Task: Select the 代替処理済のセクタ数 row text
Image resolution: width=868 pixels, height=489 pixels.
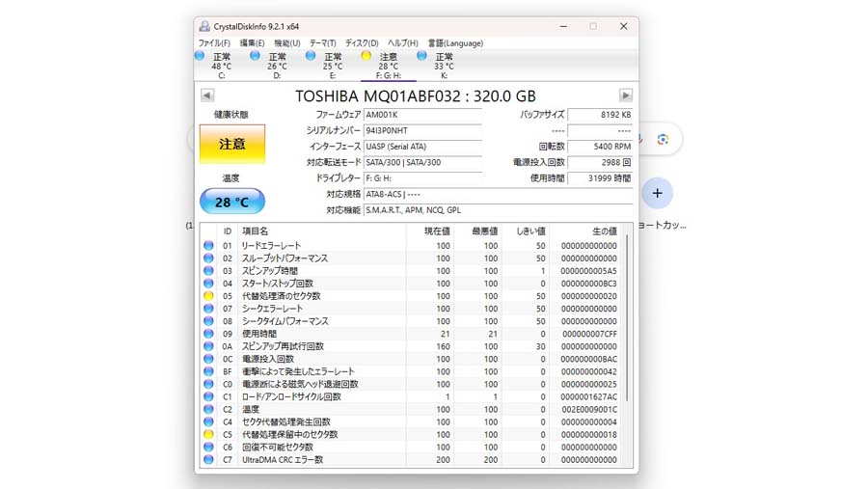Action: point(282,296)
